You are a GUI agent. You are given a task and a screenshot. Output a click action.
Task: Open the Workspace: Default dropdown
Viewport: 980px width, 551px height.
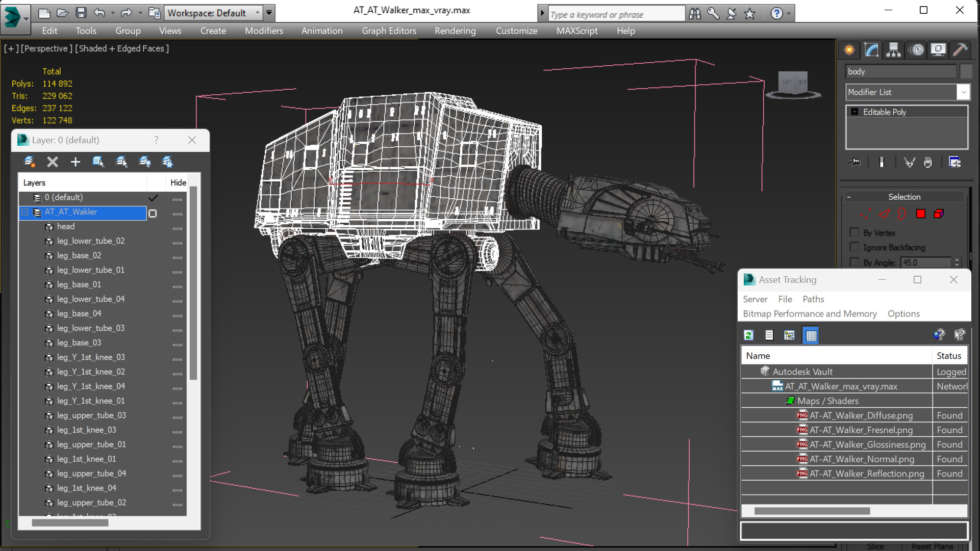click(213, 13)
